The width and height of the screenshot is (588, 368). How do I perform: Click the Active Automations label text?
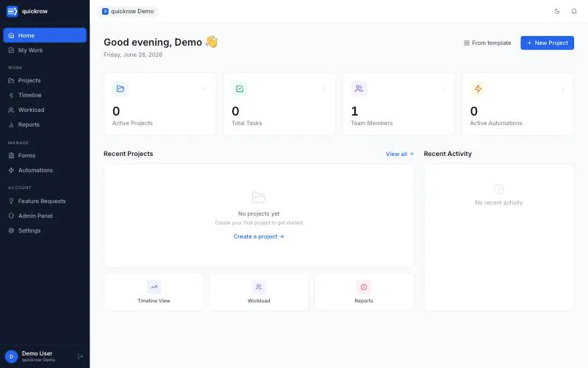[495, 123]
